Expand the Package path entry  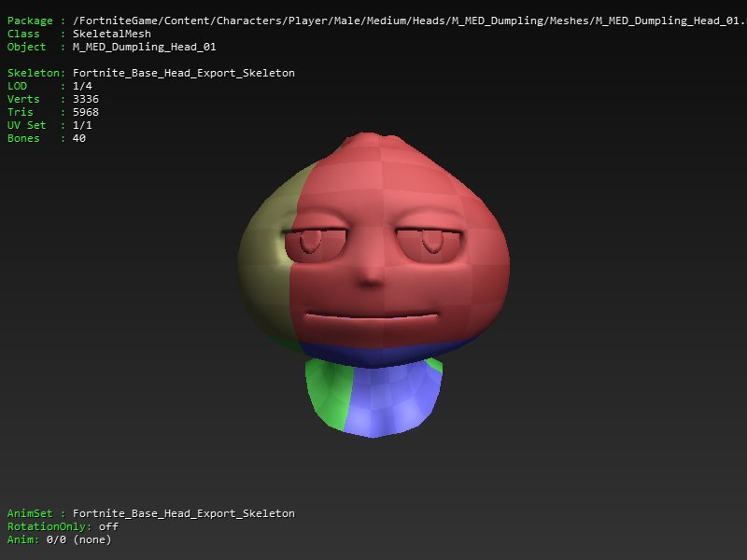click(x=373, y=21)
